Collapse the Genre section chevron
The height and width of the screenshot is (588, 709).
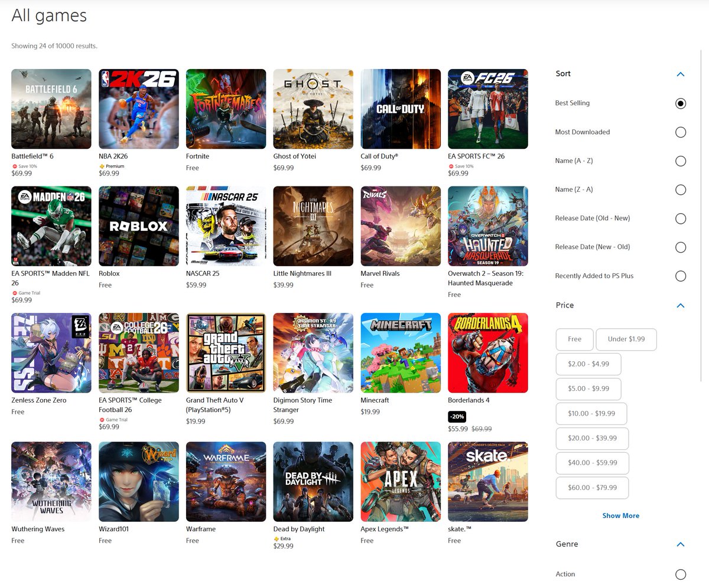point(681,544)
